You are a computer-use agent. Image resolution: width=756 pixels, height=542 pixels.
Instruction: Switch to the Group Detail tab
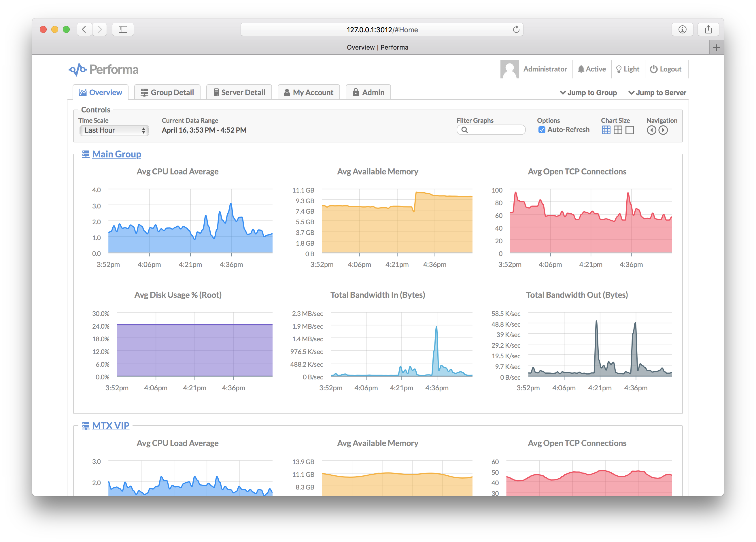pos(167,92)
